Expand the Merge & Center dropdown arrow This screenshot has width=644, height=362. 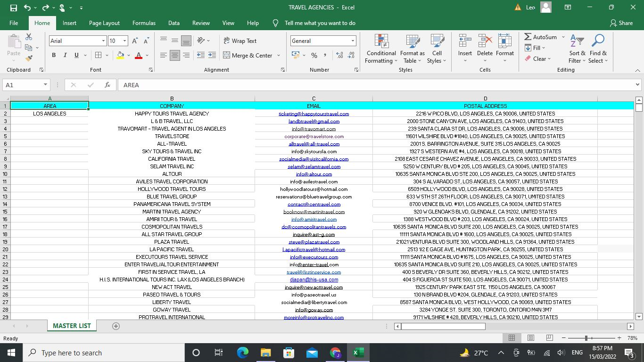(x=279, y=55)
